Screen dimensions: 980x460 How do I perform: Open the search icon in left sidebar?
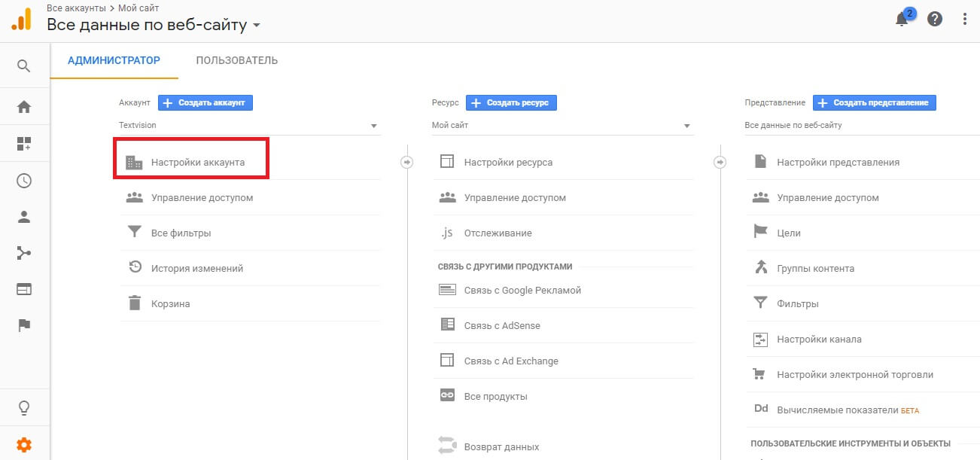(24, 66)
